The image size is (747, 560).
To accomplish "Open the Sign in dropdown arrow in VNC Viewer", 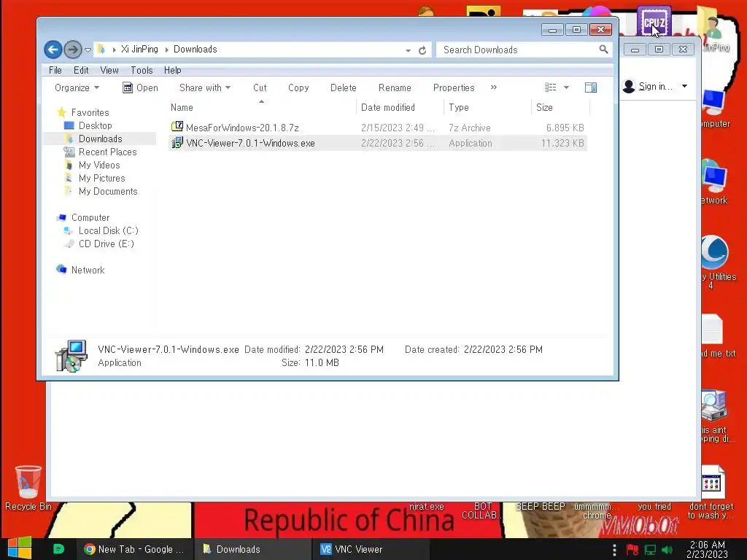I will [x=684, y=86].
